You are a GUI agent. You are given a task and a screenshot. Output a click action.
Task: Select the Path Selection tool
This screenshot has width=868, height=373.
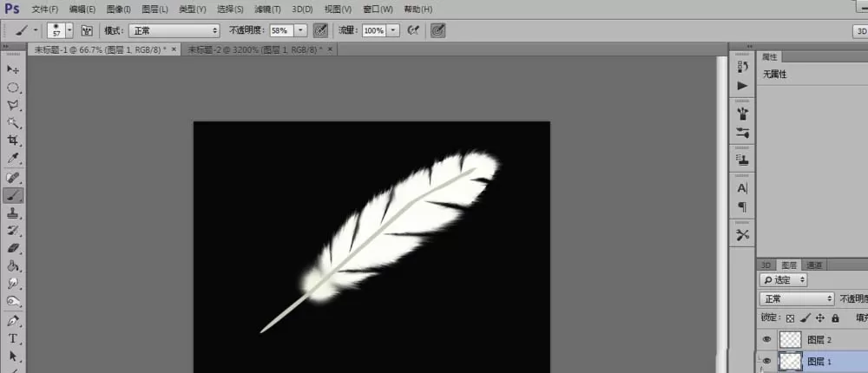[13, 357]
